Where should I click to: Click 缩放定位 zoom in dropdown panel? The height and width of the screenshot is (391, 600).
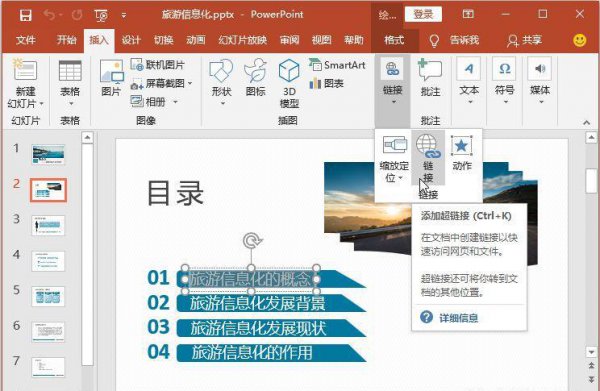[x=394, y=159]
